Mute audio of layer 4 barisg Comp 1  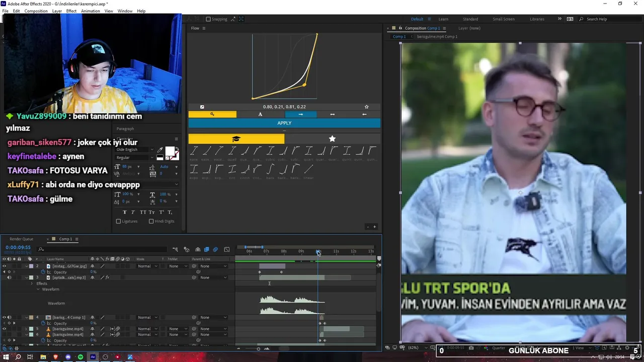tap(9, 317)
